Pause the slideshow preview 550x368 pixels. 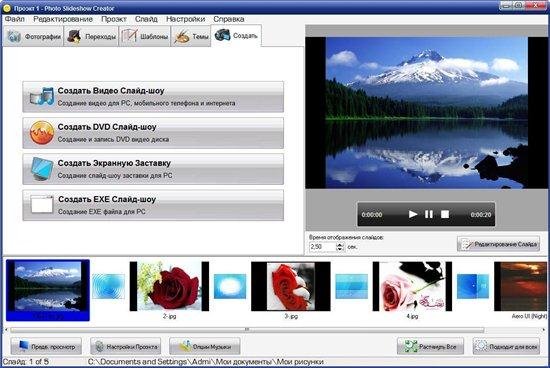[429, 214]
